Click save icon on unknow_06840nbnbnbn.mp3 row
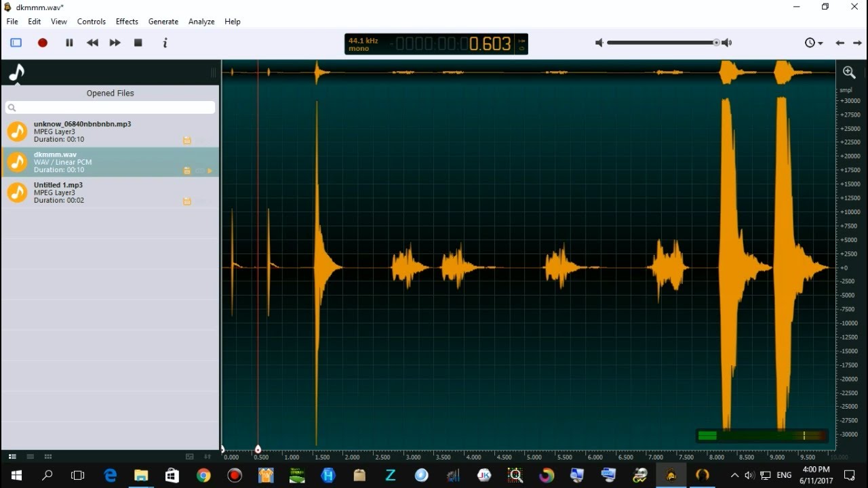 point(187,140)
